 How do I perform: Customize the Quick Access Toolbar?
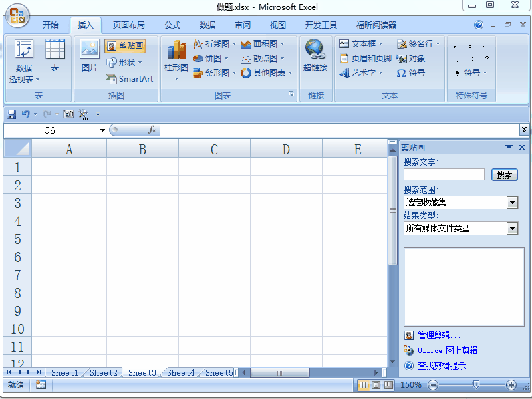[x=98, y=114]
